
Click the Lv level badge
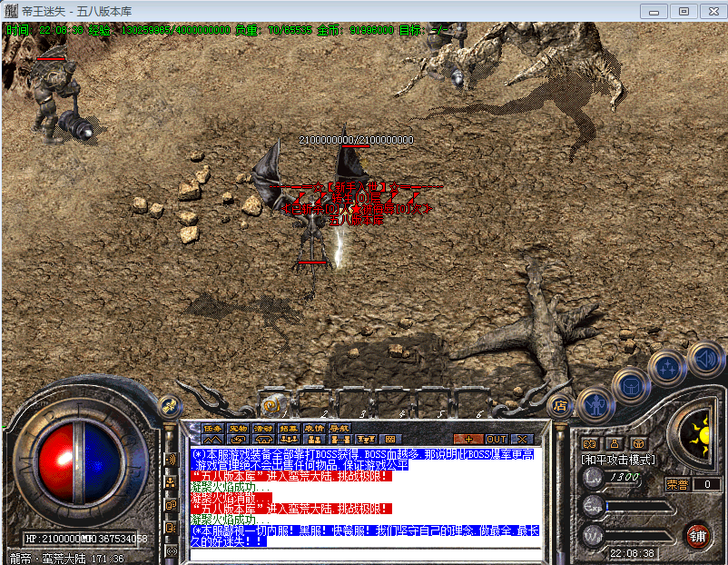tap(593, 477)
